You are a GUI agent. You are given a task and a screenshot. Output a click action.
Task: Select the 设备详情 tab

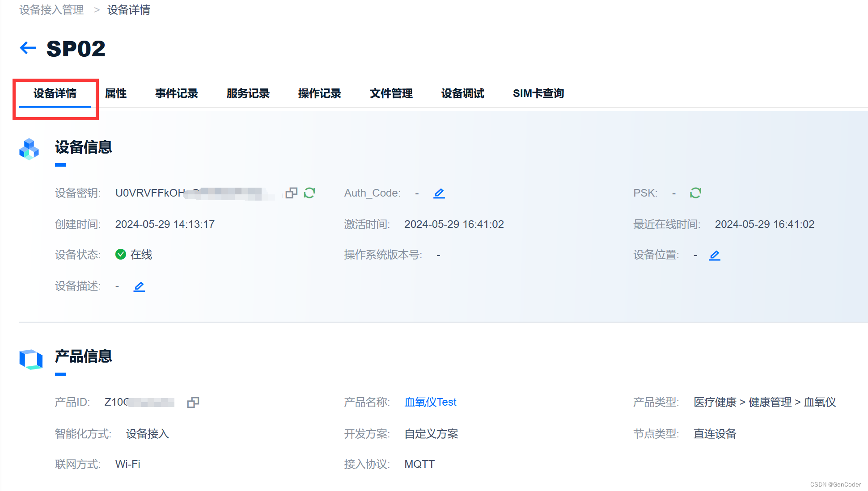click(55, 93)
